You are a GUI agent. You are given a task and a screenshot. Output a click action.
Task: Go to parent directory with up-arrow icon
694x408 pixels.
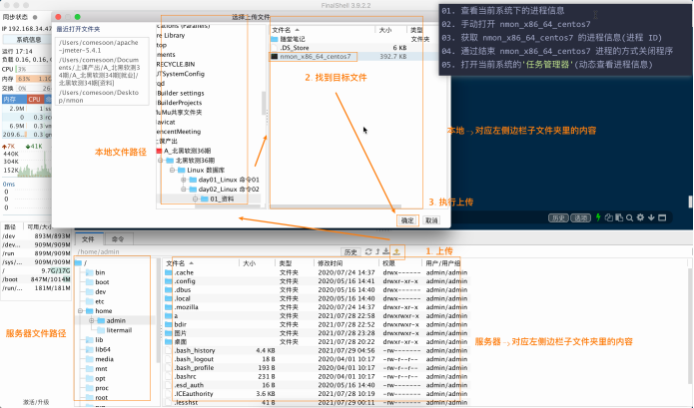(378, 251)
